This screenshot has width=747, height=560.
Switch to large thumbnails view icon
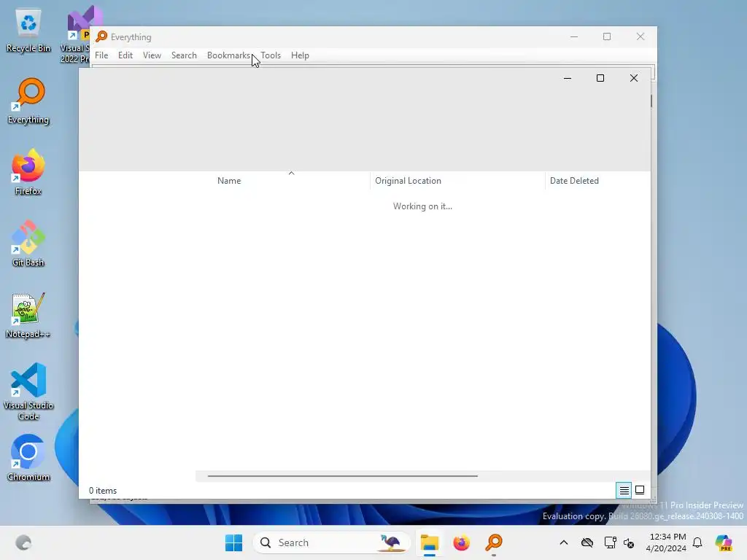pos(640,490)
